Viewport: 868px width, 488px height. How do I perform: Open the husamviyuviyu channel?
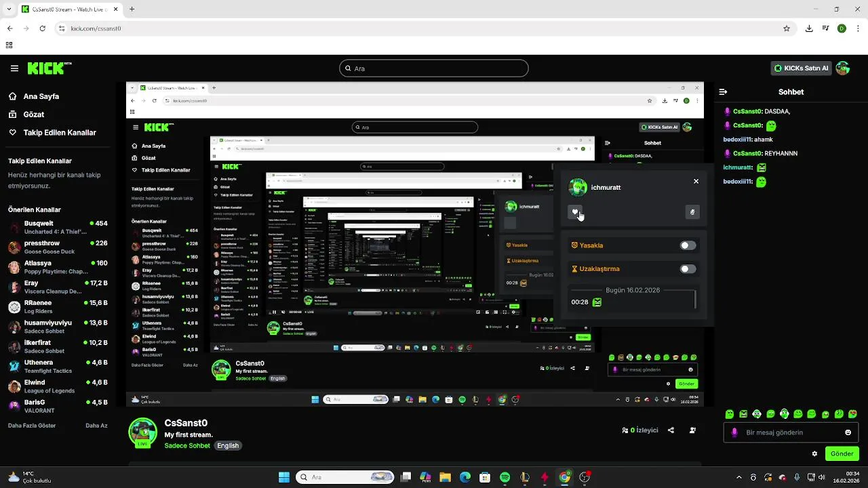click(x=58, y=327)
